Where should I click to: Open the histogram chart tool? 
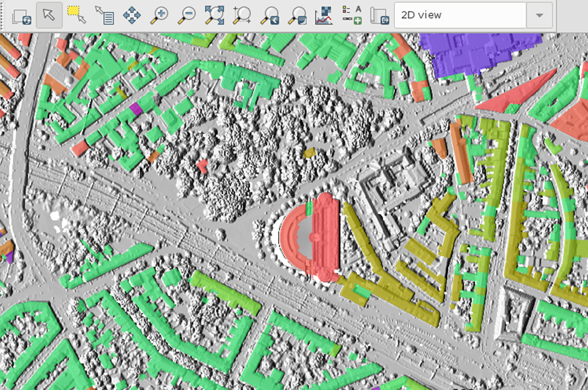[x=324, y=15]
